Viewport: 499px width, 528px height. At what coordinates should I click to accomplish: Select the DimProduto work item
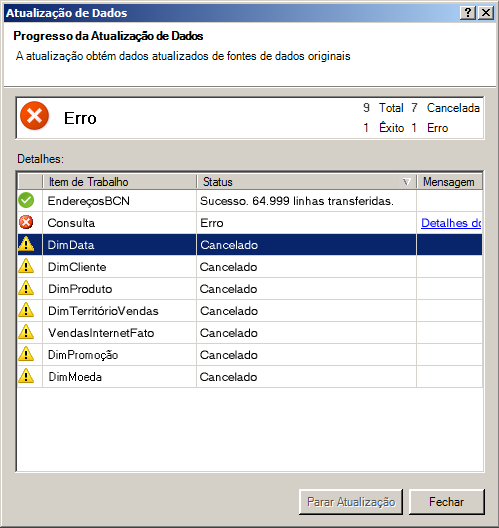click(x=80, y=289)
